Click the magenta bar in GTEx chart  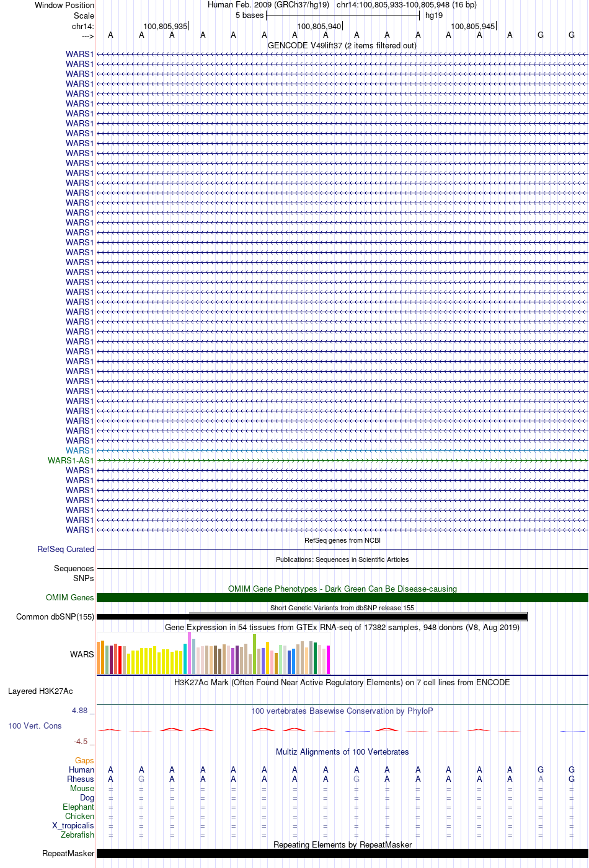329,660
